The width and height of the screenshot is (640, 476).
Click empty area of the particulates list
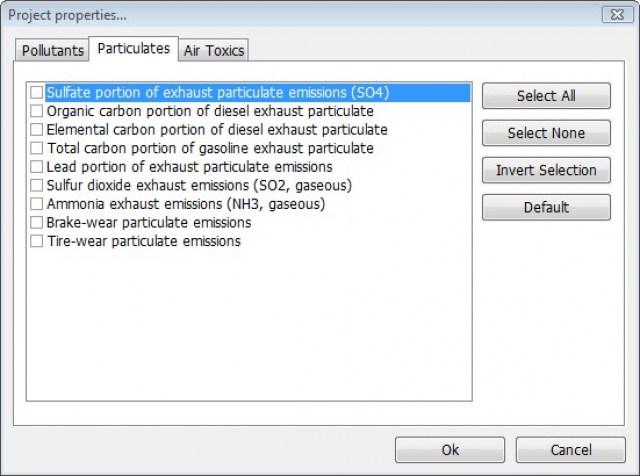pyautogui.click(x=250, y=330)
